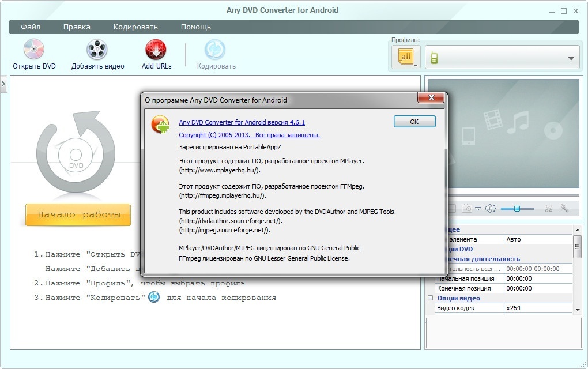Viewport: 588px width, 369px height.
Task: Click OK in the About dialog
Action: coord(414,122)
